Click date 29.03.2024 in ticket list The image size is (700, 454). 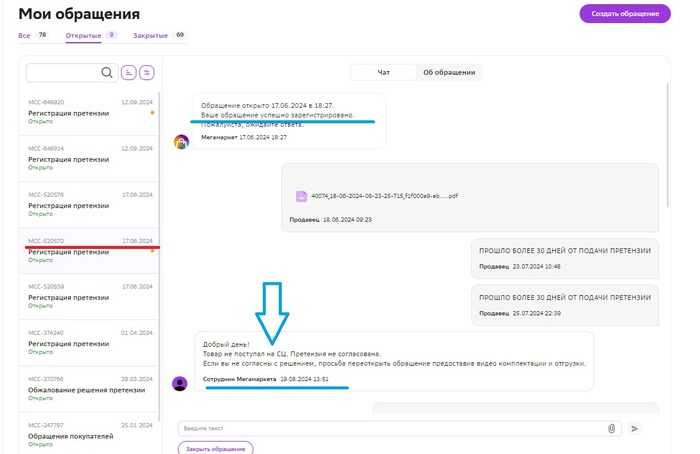137,379
